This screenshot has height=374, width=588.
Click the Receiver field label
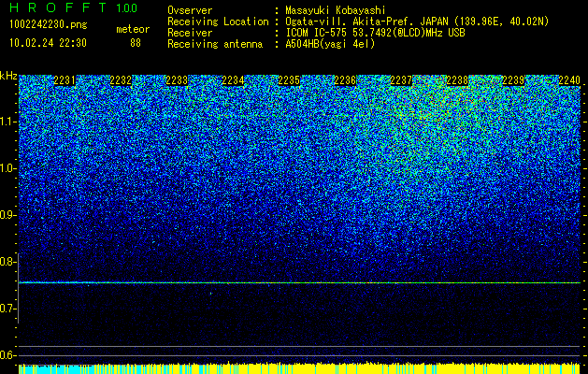click(190, 33)
